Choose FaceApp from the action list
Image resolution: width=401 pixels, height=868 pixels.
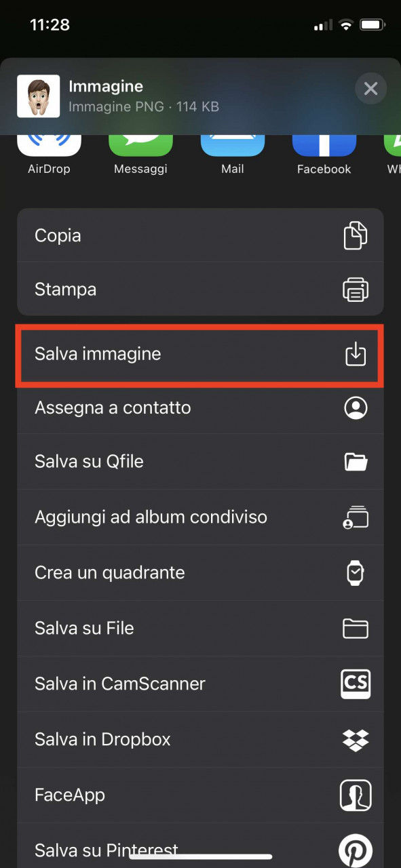200,795
